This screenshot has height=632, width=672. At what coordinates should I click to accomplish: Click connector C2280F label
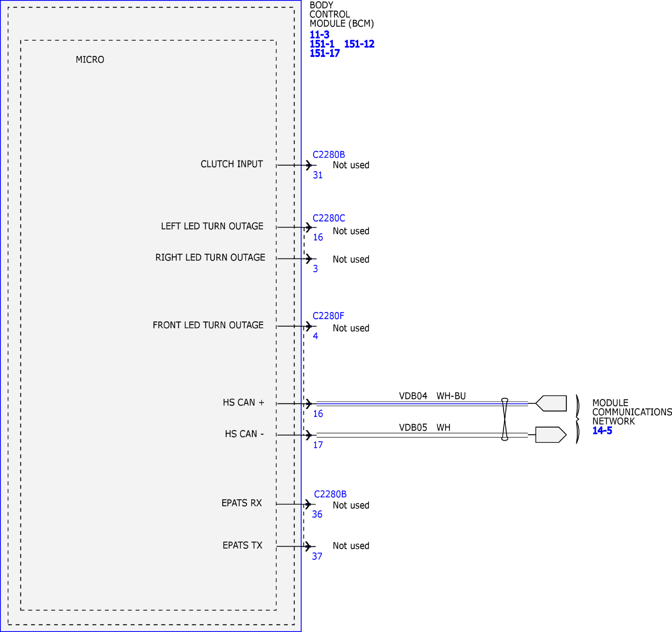(328, 316)
